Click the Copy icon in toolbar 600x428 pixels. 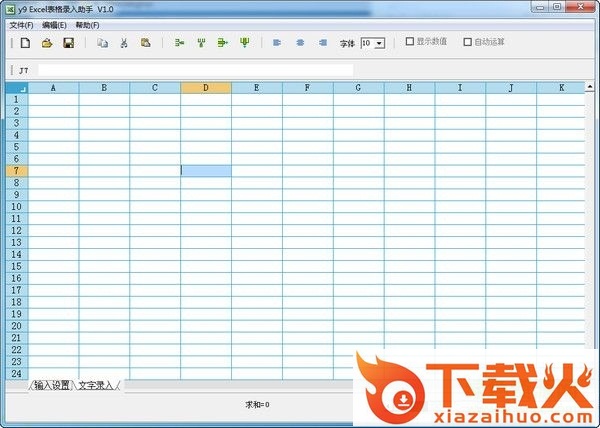(x=102, y=43)
